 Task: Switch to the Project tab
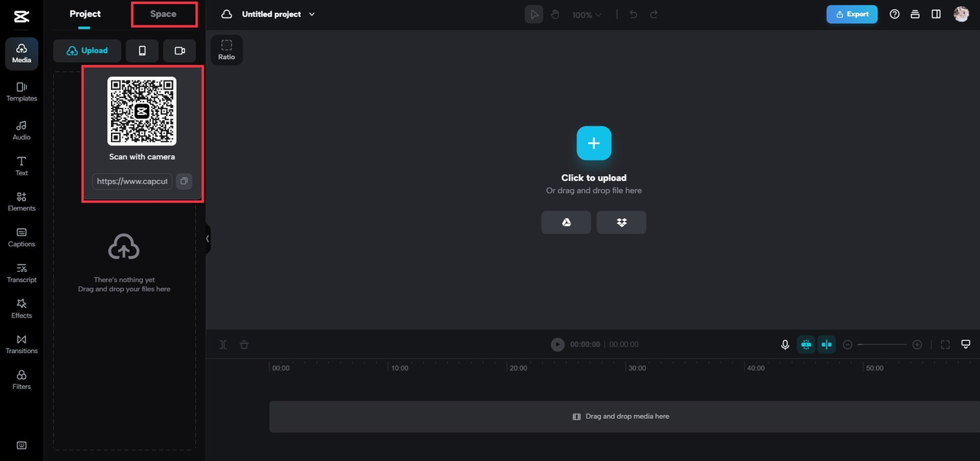(85, 14)
